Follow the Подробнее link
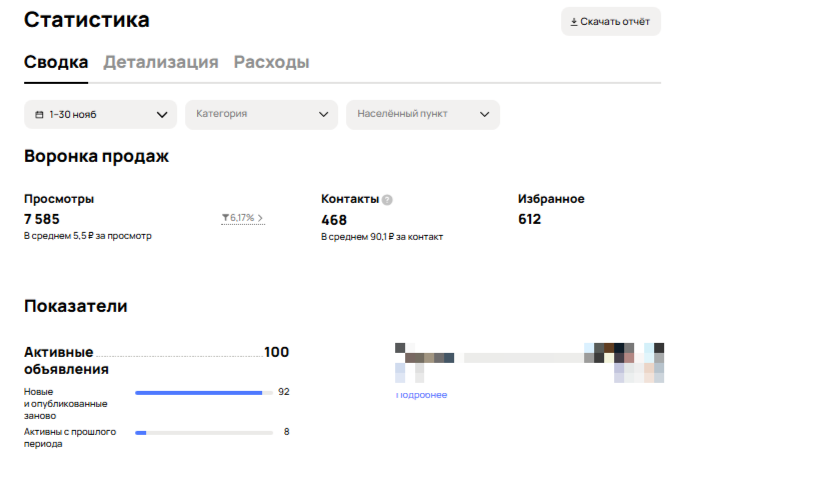This screenshot has height=480, width=840. (x=422, y=395)
